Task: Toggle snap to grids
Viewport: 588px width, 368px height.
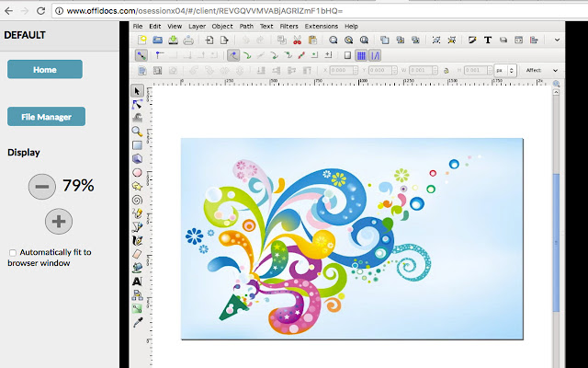Action: pos(361,55)
